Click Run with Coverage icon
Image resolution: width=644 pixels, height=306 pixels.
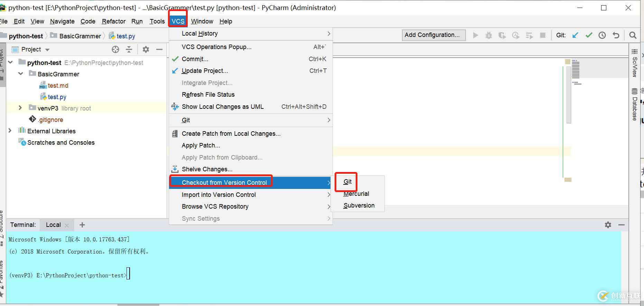tap(502, 35)
